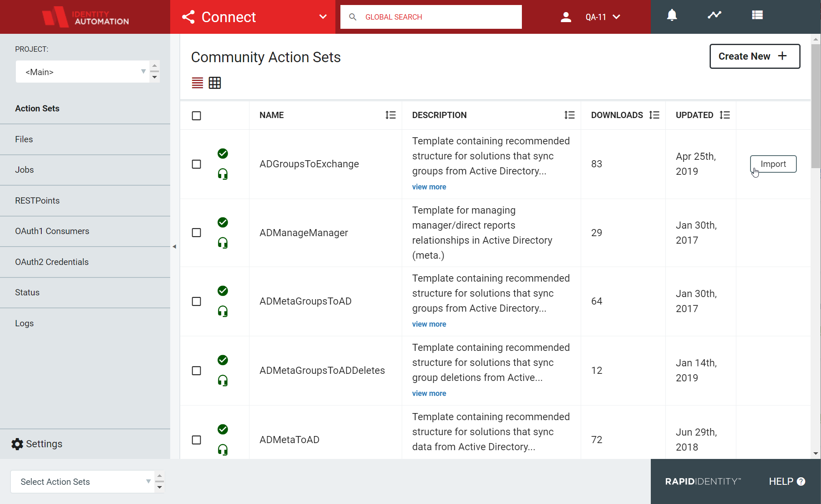Click support headset icon for ADManageManager
The height and width of the screenshot is (504, 821).
[x=223, y=243]
